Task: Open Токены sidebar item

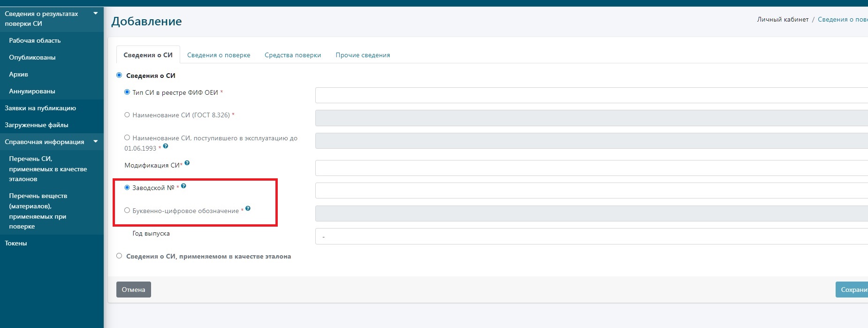Action: coord(16,244)
